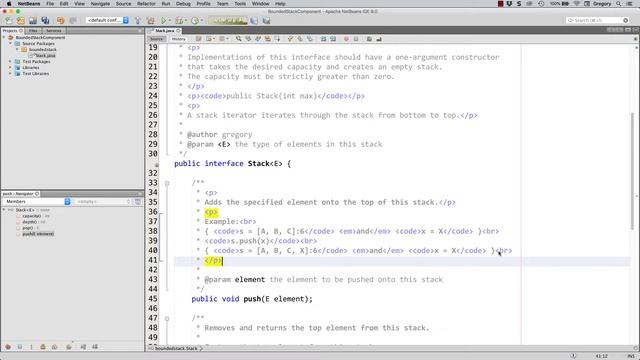The height and width of the screenshot is (360, 640).
Task: Toggle Show Non-Public Members filter in Navigator
Action: click(x=43, y=347)
